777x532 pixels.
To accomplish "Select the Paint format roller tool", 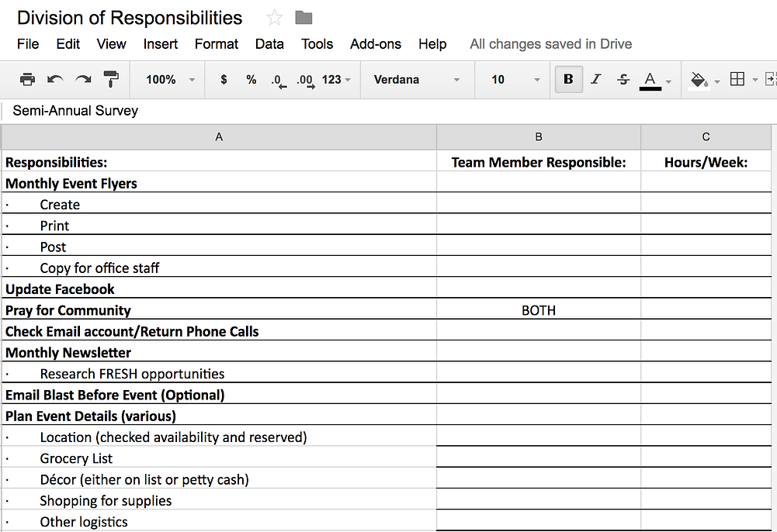I will (112, 79).
